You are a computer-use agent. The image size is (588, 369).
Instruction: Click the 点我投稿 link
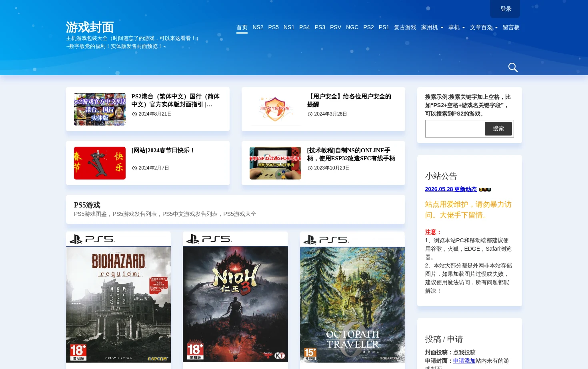click(x=464, y=352)
